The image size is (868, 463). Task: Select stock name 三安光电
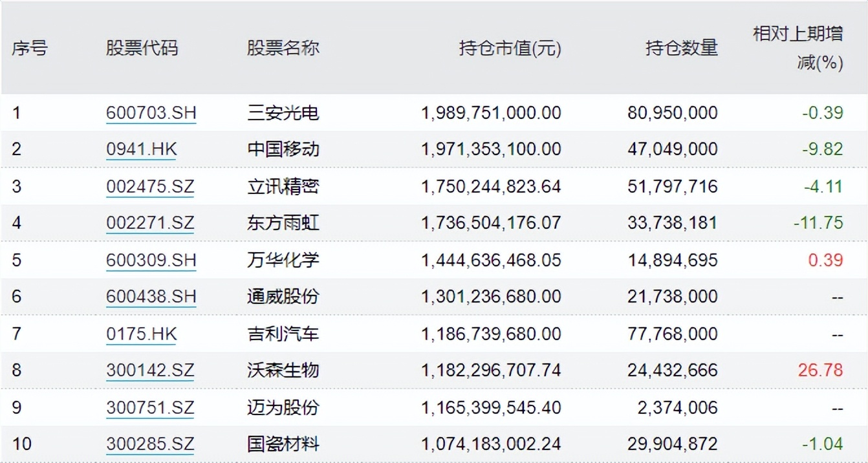[x=283, y=113]
